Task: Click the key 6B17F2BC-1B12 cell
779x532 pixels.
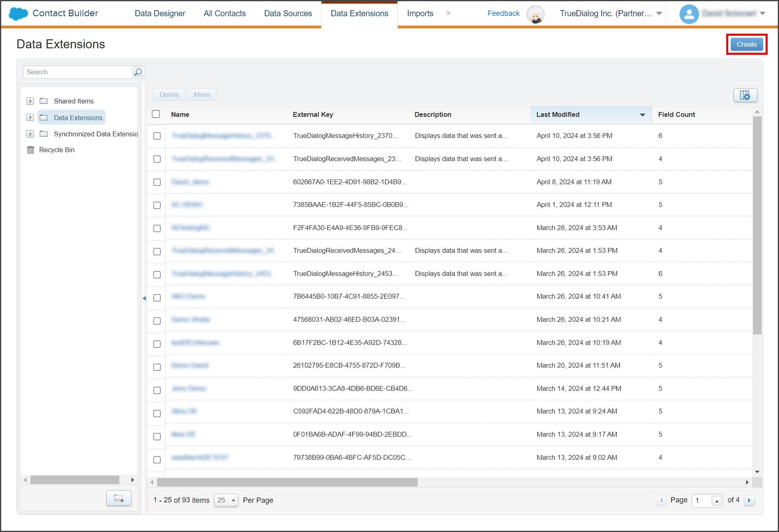Action: point(350,342)
